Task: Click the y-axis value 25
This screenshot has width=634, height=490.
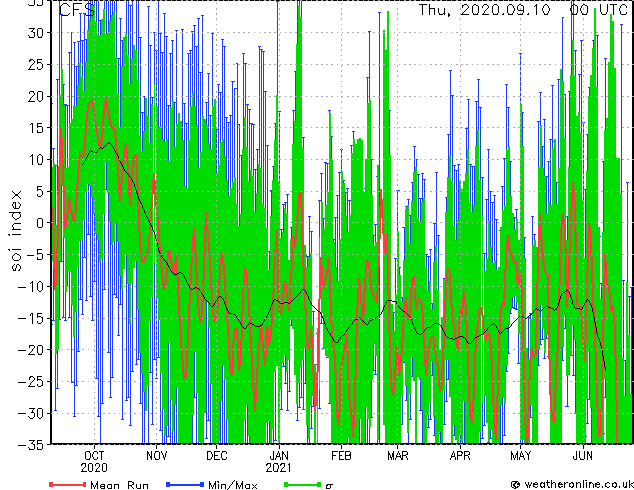Action: tap(36, 64)
